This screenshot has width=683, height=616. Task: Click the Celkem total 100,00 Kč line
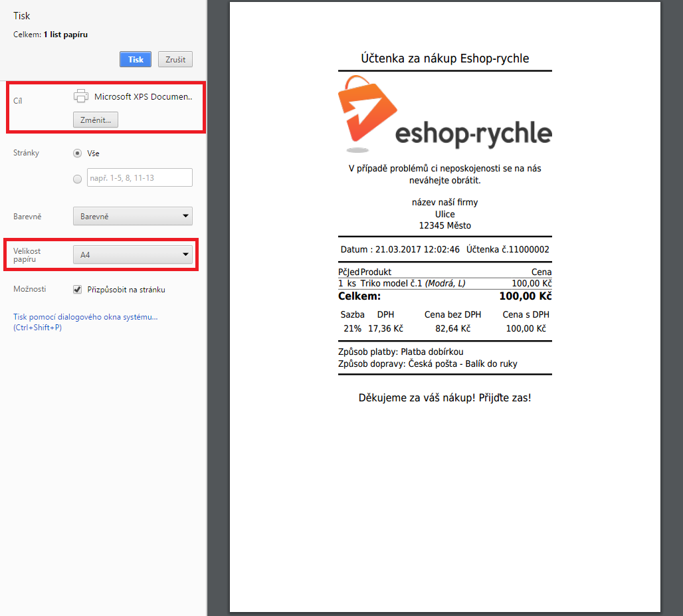coord(444,296)
